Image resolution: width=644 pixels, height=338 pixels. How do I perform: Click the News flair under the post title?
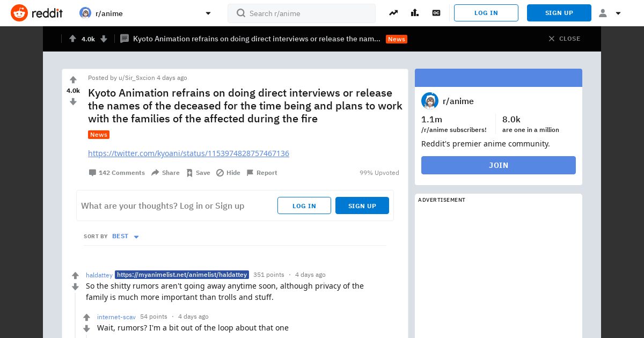[x=99, y=135]
